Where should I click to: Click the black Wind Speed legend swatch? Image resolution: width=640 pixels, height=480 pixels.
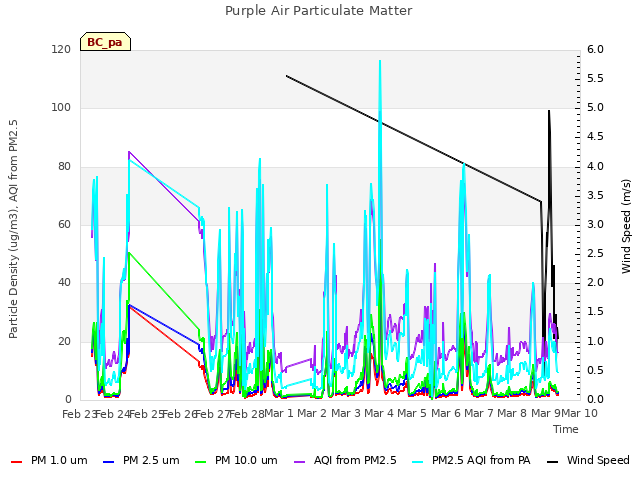click(x=552, y=462)
